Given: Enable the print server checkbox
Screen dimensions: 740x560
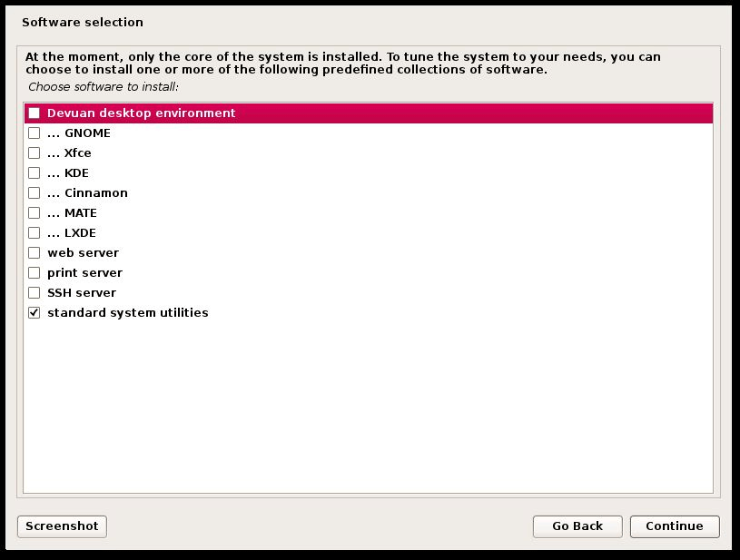Looking at the screenshot, I should click(x=35, y=272).
